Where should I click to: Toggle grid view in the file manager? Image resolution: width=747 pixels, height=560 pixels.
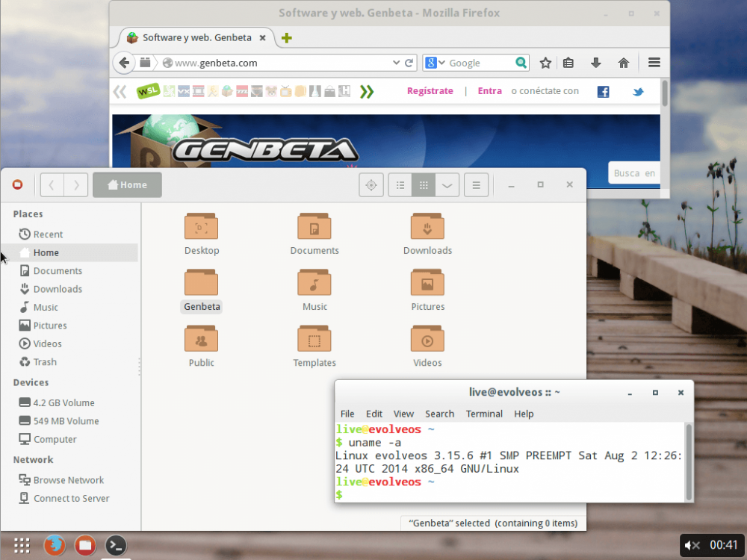[x=424, y=184]
